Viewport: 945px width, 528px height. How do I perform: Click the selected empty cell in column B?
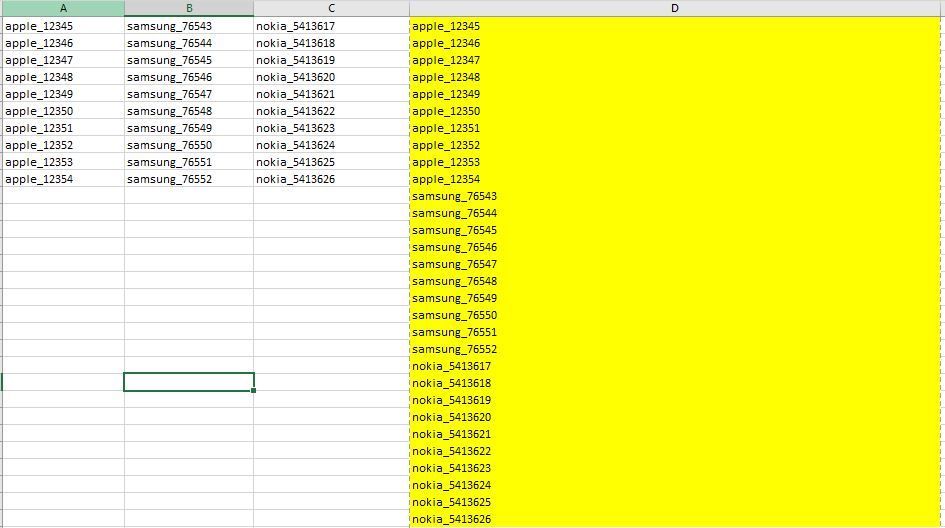189,382
